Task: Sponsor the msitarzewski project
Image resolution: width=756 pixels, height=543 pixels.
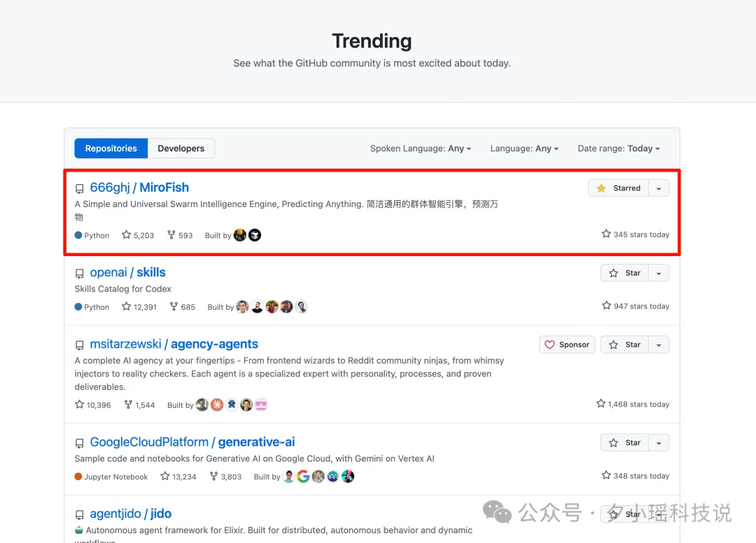Action: tap(567, 344)
